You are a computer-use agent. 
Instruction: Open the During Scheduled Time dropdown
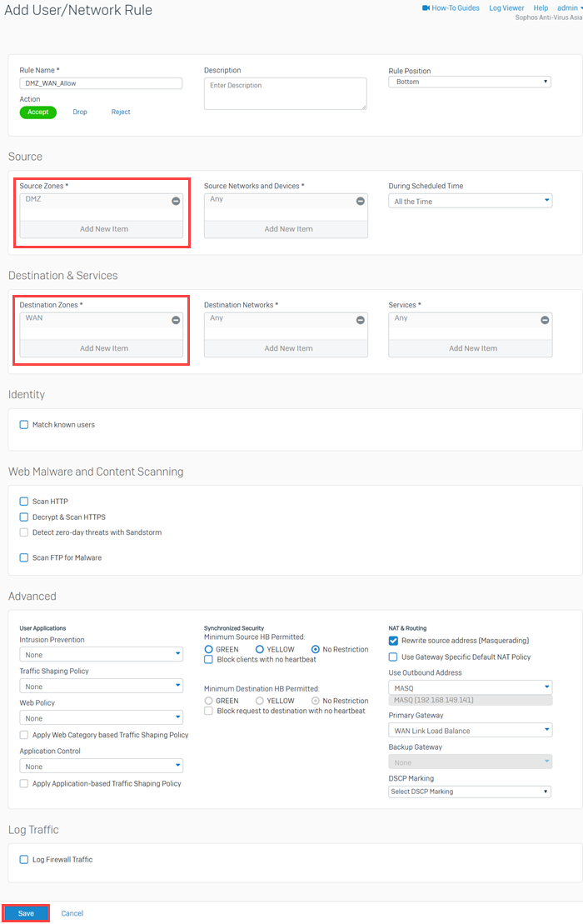tap(469, 200)
